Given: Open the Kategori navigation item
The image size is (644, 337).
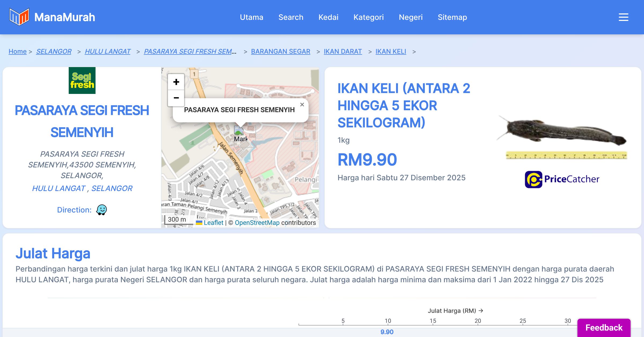Looking at the screenshot, I should pos(368,17).
